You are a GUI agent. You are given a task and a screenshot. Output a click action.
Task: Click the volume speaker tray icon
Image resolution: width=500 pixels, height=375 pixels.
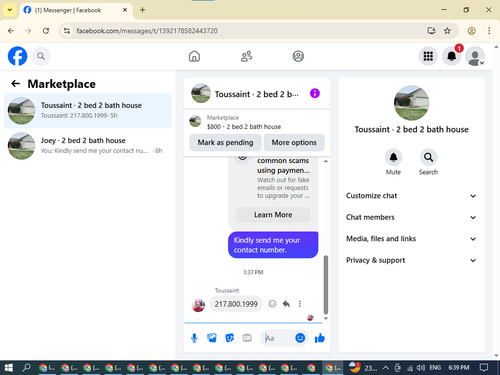(421, 368)
